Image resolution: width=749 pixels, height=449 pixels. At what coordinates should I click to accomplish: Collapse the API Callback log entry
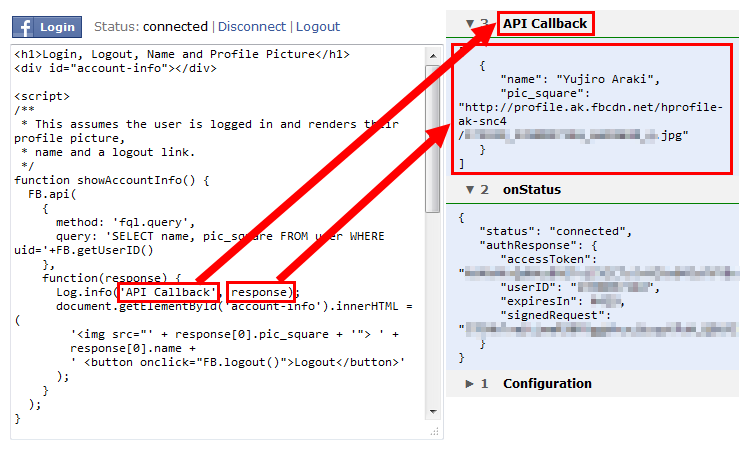[470, 23]
